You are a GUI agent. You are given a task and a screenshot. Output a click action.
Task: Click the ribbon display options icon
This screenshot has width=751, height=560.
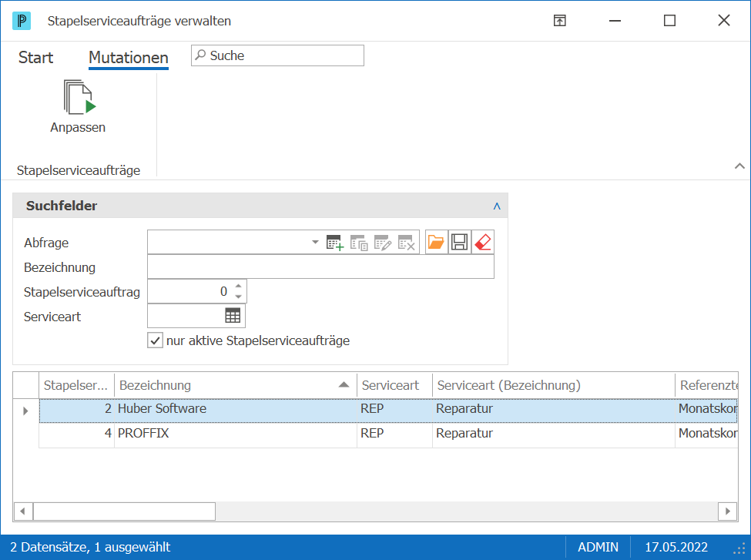tap(559, 21)
